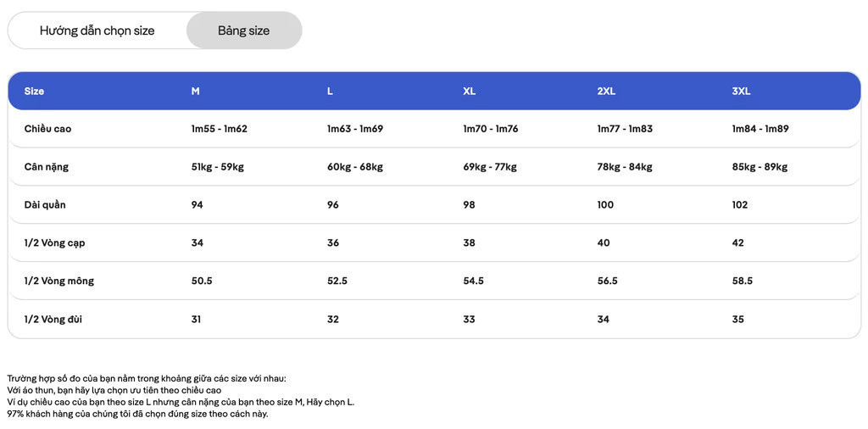Select the Dài quần row label
The height and width of the screenshot is (429, 868).
tap(45, 205)
